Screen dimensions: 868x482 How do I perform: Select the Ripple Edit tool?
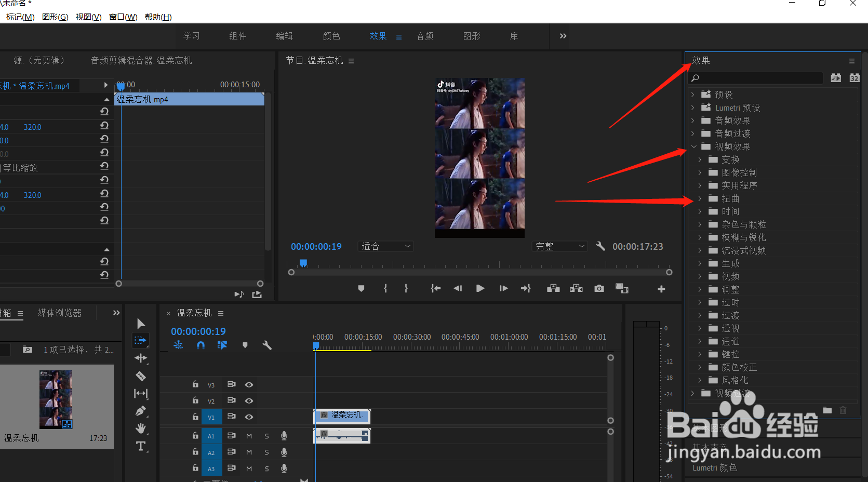[x=141, y=358]
